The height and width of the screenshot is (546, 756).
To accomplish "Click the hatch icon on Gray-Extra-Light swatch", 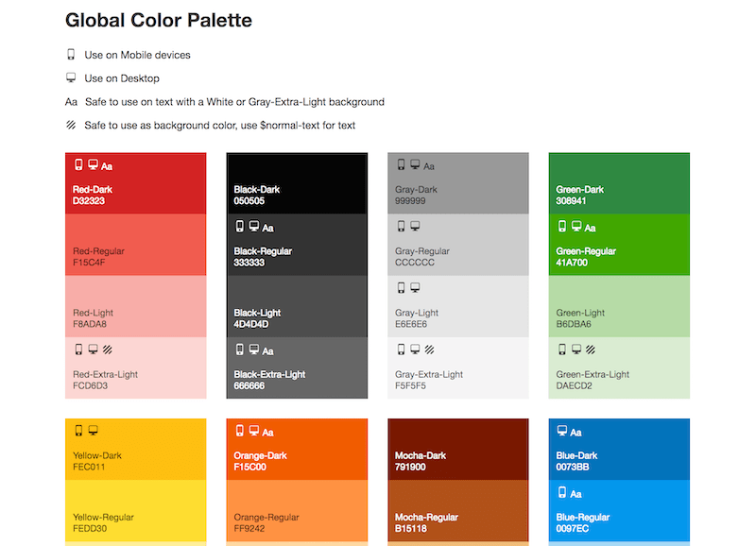I will tap(427, 350).
